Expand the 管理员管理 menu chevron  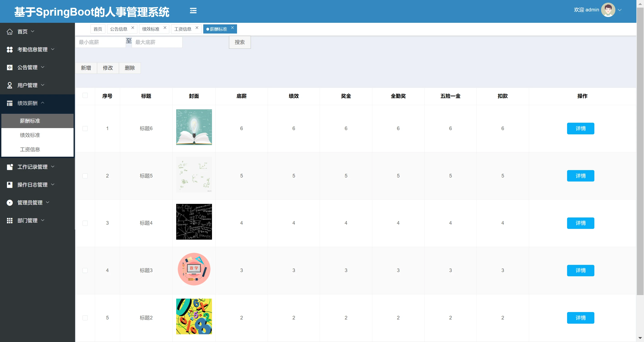pyautogui.click(x=48, y=202)
